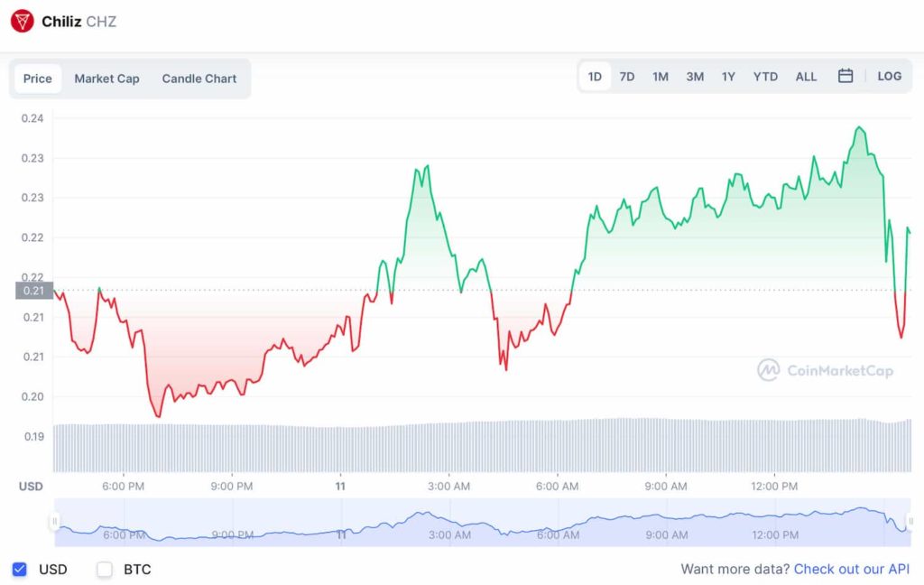Select the 1M time range
This screenshot has width=924, height=585.
click(x=661, y=77)
